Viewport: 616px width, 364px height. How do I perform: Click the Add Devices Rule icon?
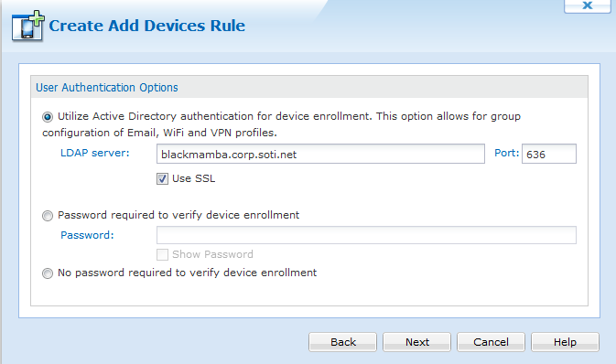pos(27,26)
